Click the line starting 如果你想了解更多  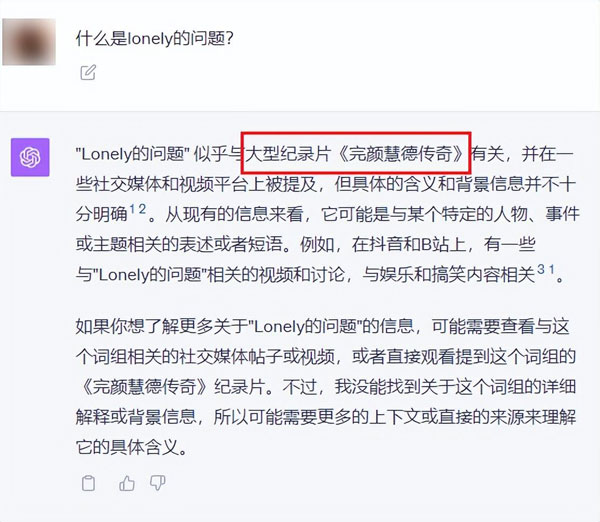[x=323, y=326]
